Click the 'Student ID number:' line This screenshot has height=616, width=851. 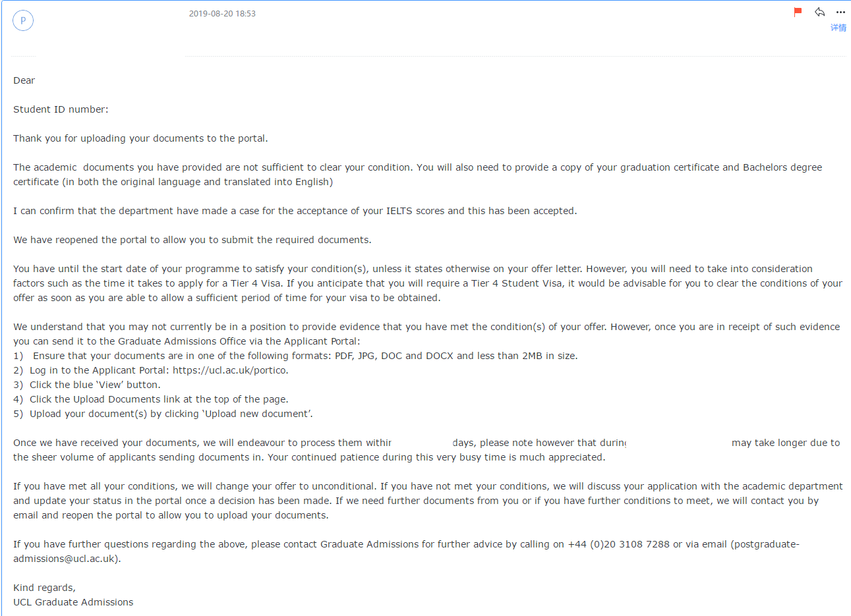point(61,109)
